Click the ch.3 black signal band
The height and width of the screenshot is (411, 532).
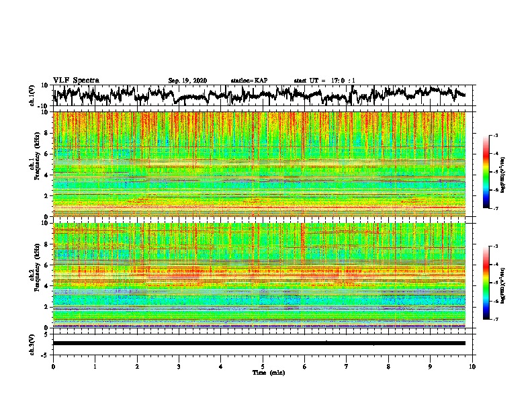pos(259,343)
